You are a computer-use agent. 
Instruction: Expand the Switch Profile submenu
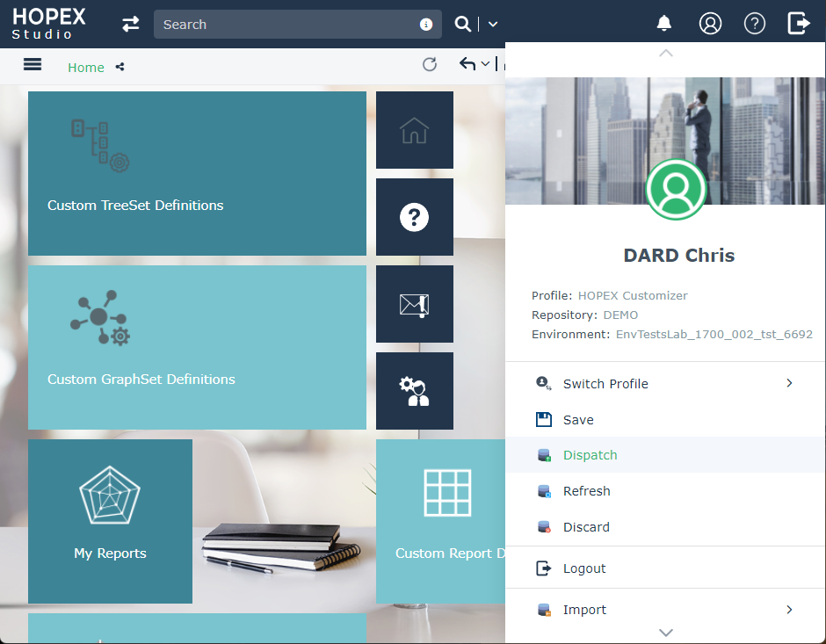tap(788, 383)
